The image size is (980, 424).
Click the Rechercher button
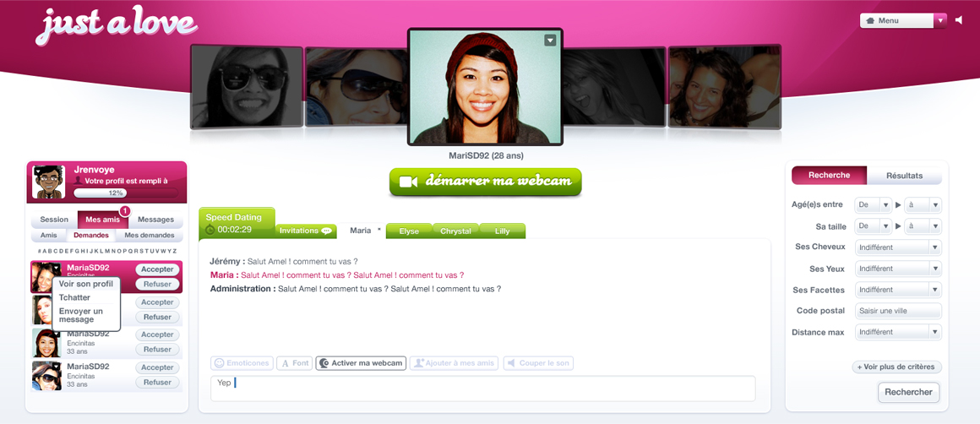pyautogui.click(x=909, y=392)
